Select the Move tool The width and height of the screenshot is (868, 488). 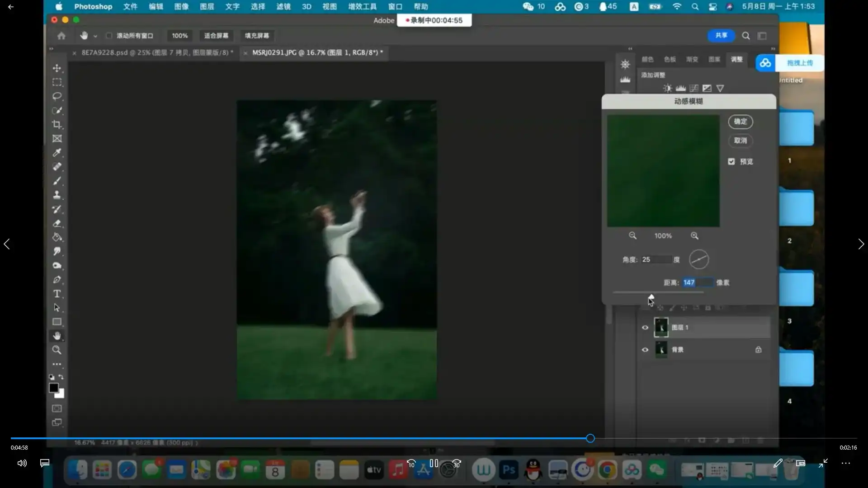coord(57,68)
